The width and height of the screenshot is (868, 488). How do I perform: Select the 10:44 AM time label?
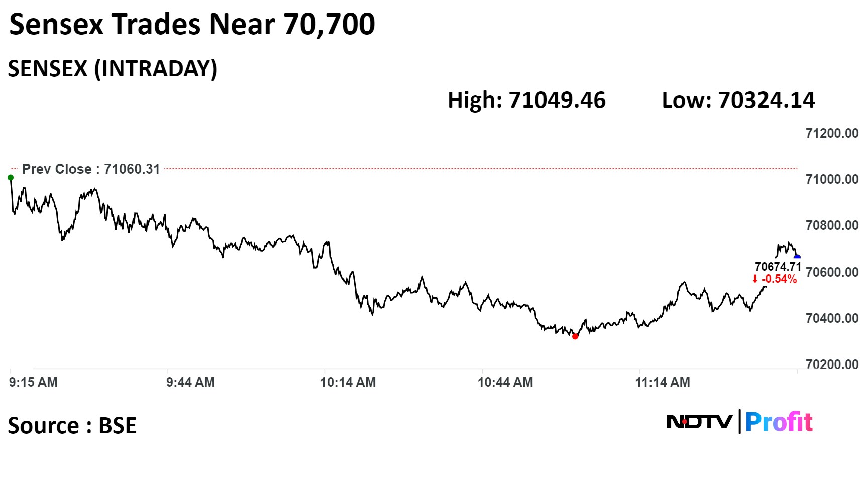click(x=505, y=382)
